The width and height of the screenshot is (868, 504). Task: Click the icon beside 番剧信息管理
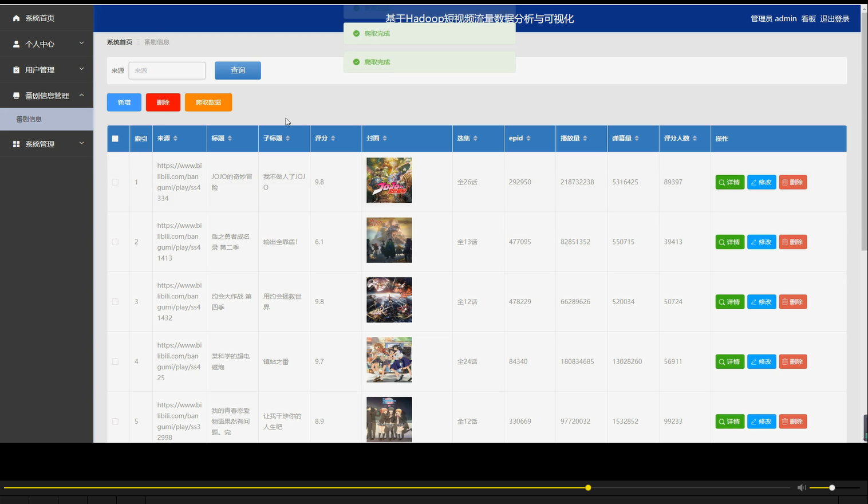[x=16, y=96]
